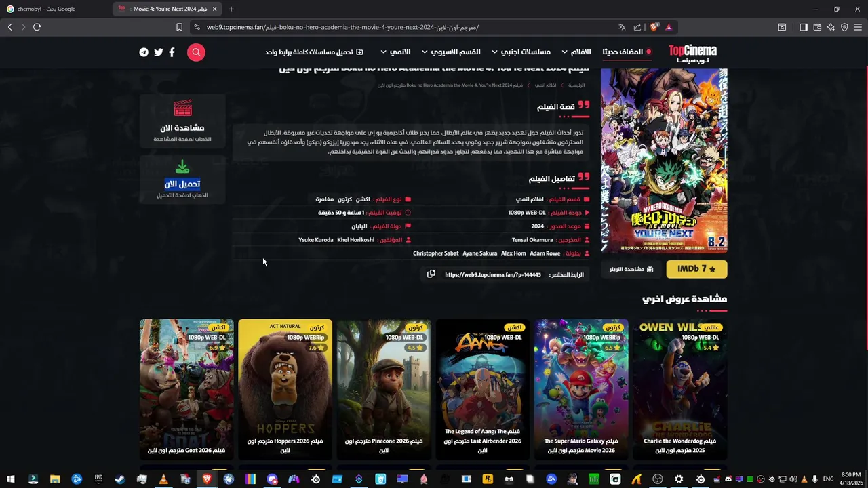Image resolution: width=868 pixels, height=488 pixels.
Task: Open writer Ysuke Kuroda link
Action: click(x=316, y=240)
